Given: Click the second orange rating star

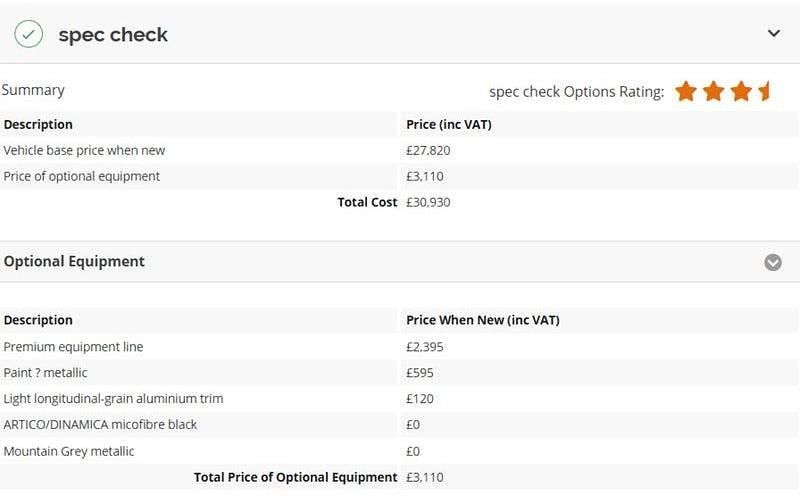Looking at the screenshot, I should (x=713, y=92).
